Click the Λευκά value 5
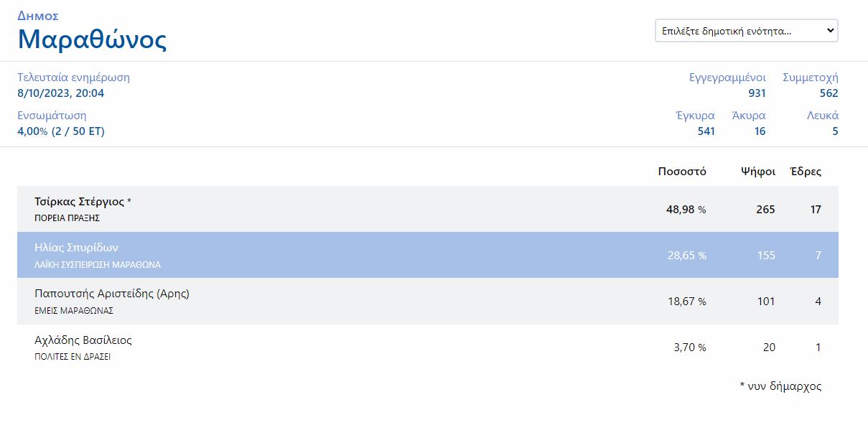The image size is (868, 443). point(835,131)
